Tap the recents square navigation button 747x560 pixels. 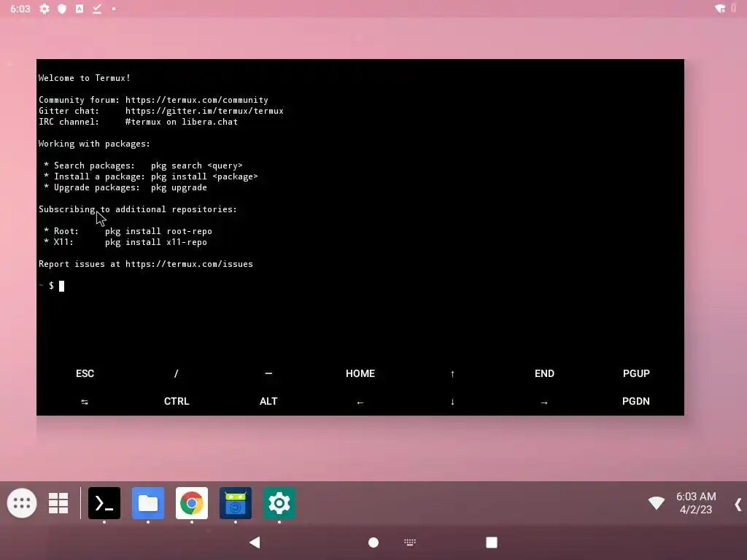click(x=492, y=542)
